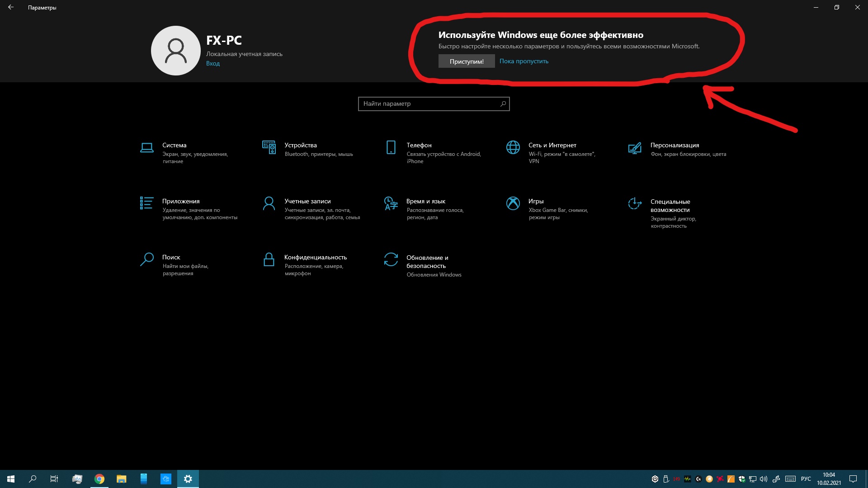Click the Найти мои файлы, разрешения text
Image resolution: width=868 pixels, height=488 pixels.
coord(185,270)
